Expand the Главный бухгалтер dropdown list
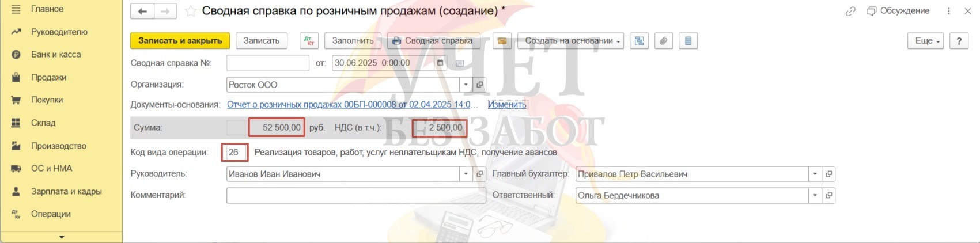The image size is (980, 243). [x=815, y=174]
